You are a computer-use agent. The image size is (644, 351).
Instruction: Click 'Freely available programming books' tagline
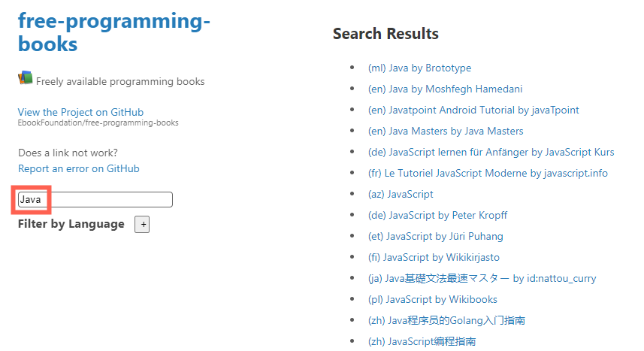(120, 81)
